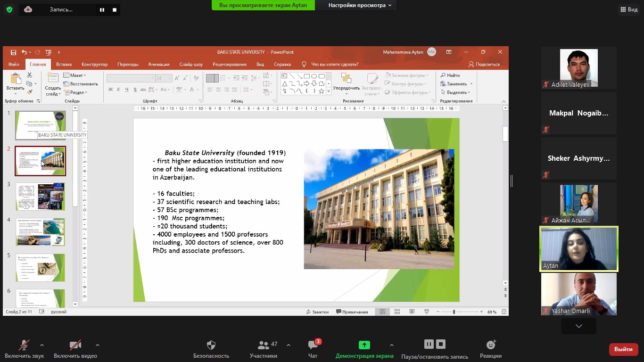Toggle strikethrough abc formatting
Screen dimensions: 644x362
click(x=144, y=90)
